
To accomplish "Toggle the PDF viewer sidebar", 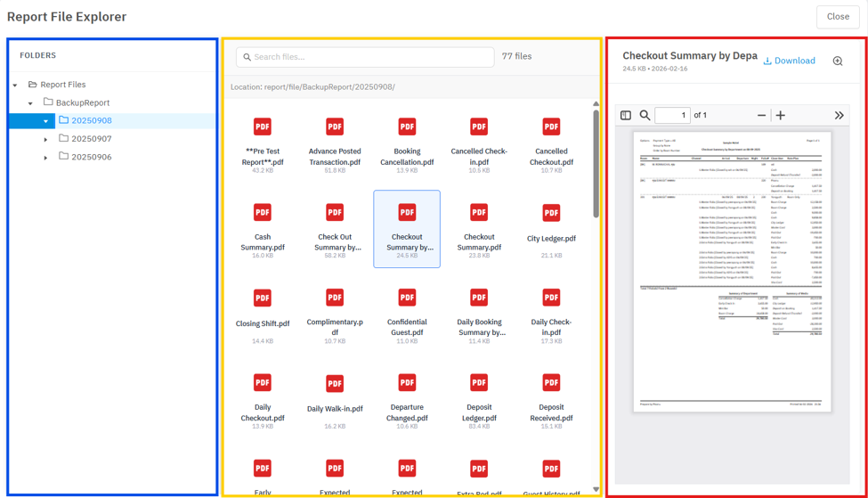I will point(626,115).
